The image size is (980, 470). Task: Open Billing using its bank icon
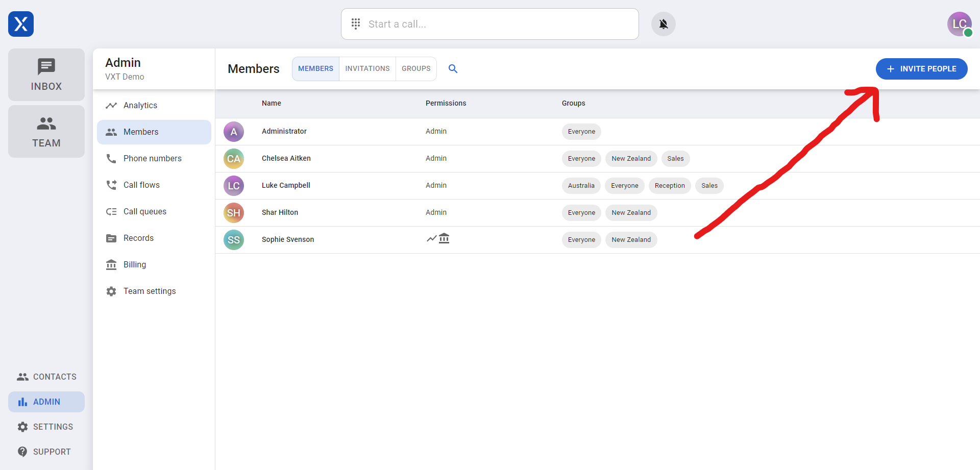pos(111,264)
